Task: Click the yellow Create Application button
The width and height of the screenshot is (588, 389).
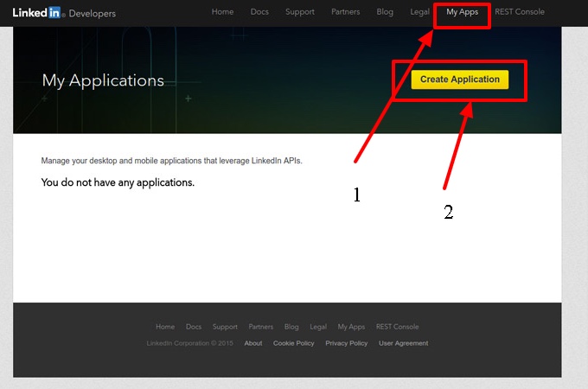Action: [x=460, y=80]
